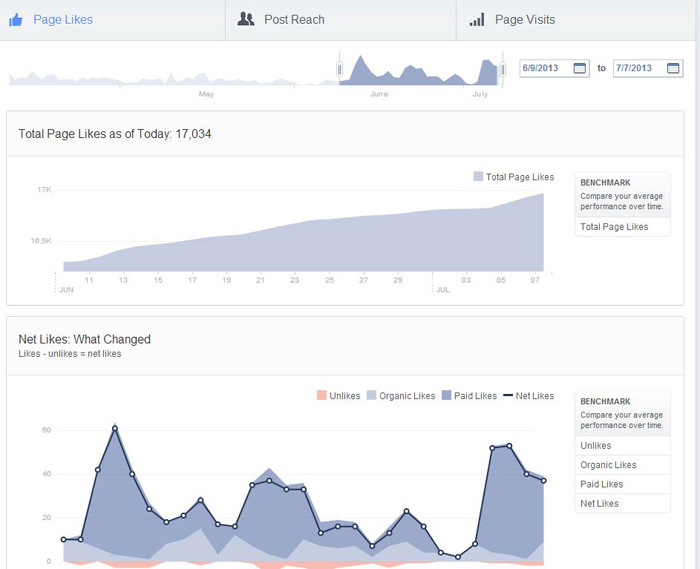The width and height of the screenshot is (700, 569).
Task: Click the right date range slider handle
Action: 502,69
